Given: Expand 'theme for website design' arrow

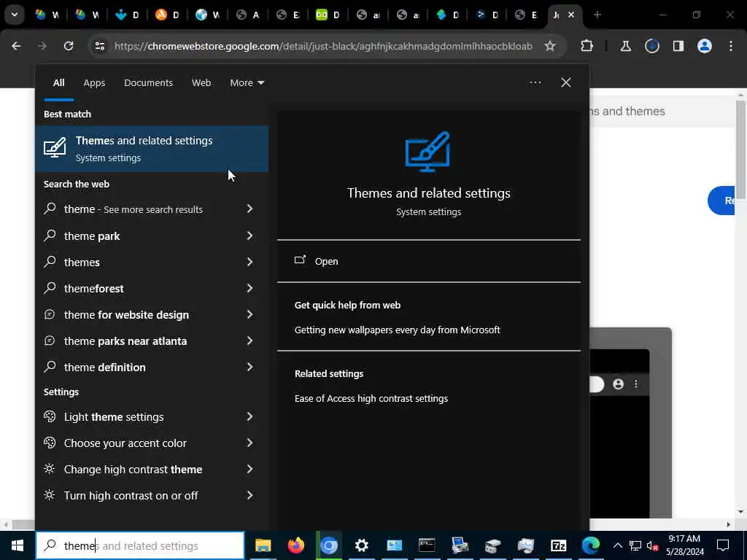Looking at the screenshot, I should click(249, 314).
